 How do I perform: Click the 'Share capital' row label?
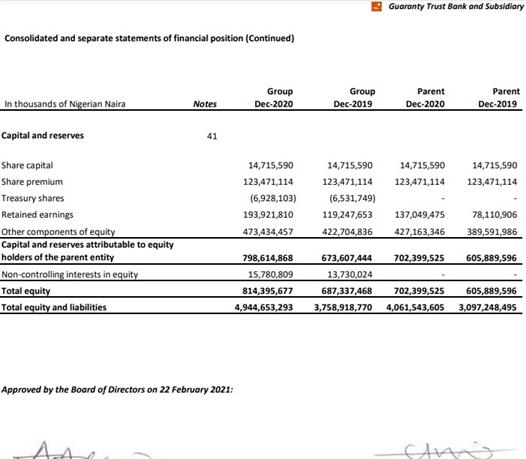pos(27,165)
